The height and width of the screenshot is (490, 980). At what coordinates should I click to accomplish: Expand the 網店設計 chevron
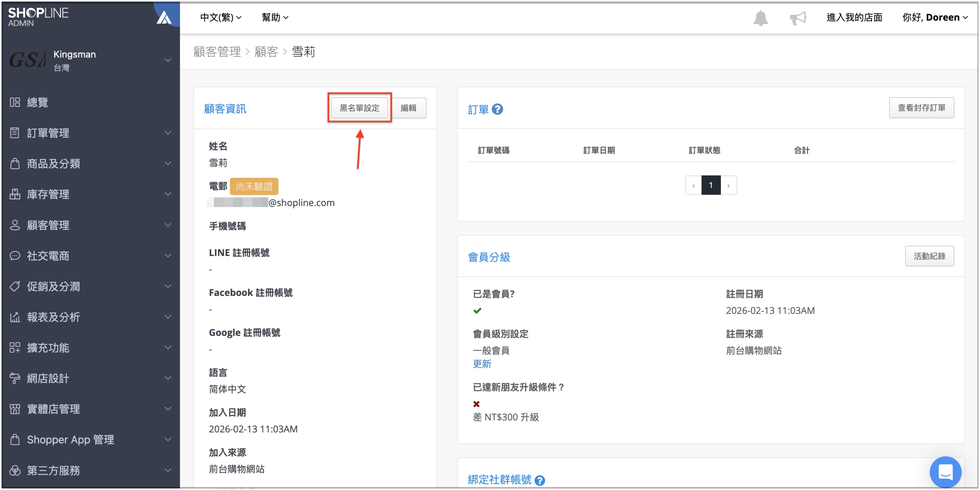tap(168, 378)
